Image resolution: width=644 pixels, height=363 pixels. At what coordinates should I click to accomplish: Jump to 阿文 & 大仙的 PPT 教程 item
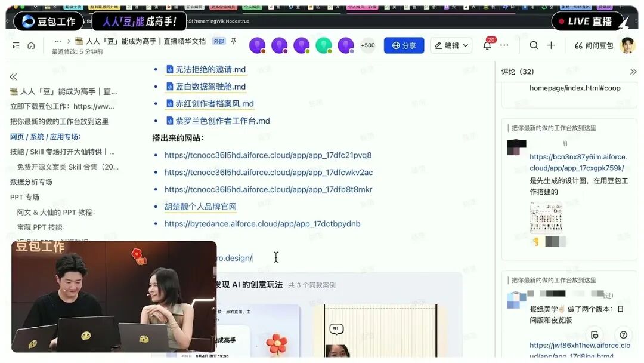coord(56,213)
